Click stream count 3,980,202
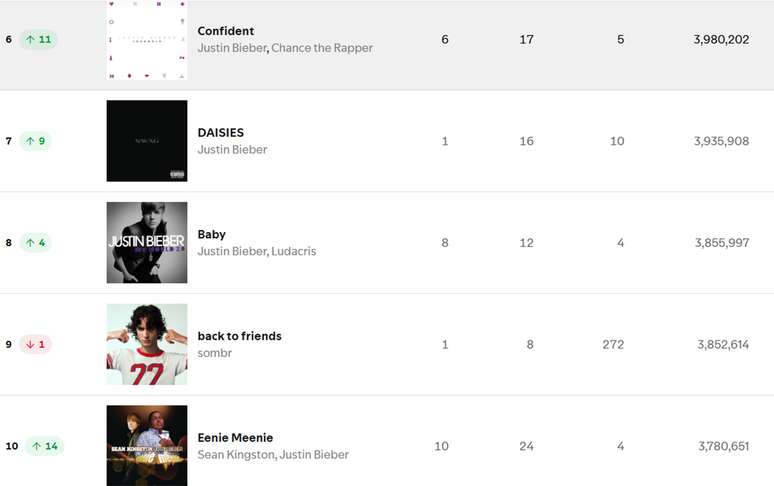The height and width of the screenshot is (486, 774). pyautogui.click(x=721, y=40)
